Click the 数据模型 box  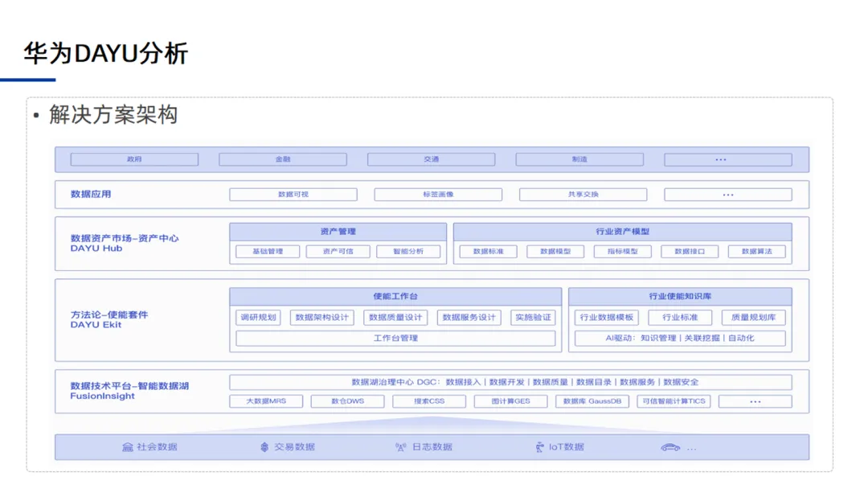point(555,252)
